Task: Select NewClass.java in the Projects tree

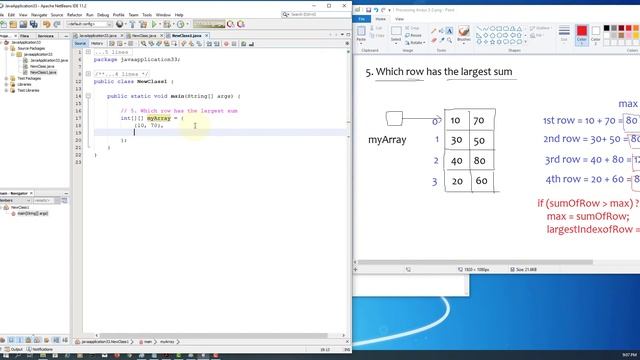Action: pyautogui.click(x=42, y=66)
